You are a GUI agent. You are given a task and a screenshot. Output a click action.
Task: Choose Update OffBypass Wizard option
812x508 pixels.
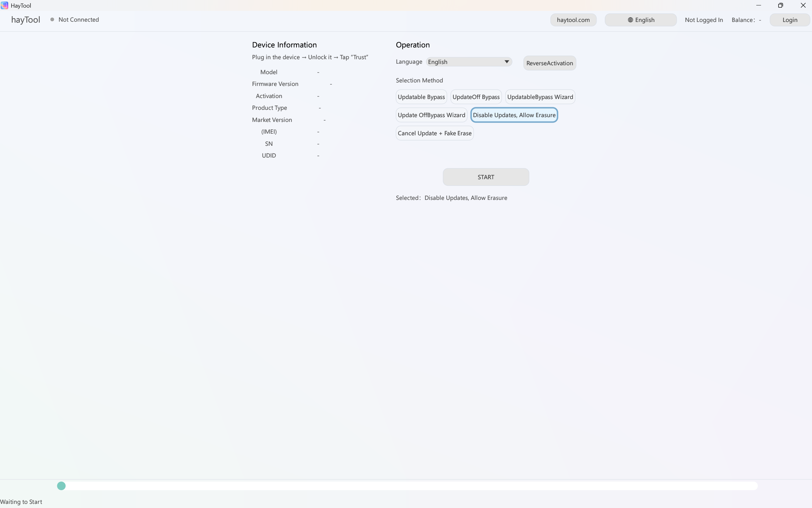click(431, 115)
